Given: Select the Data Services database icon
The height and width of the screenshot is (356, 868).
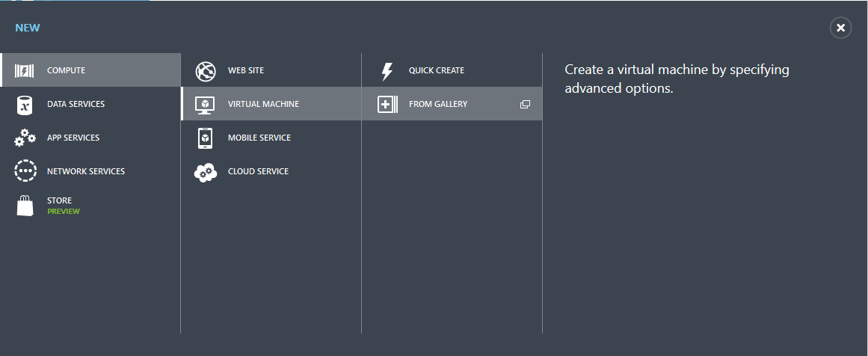Looking at the screenshot, I should pyautogui.click(x=25, y=105).
